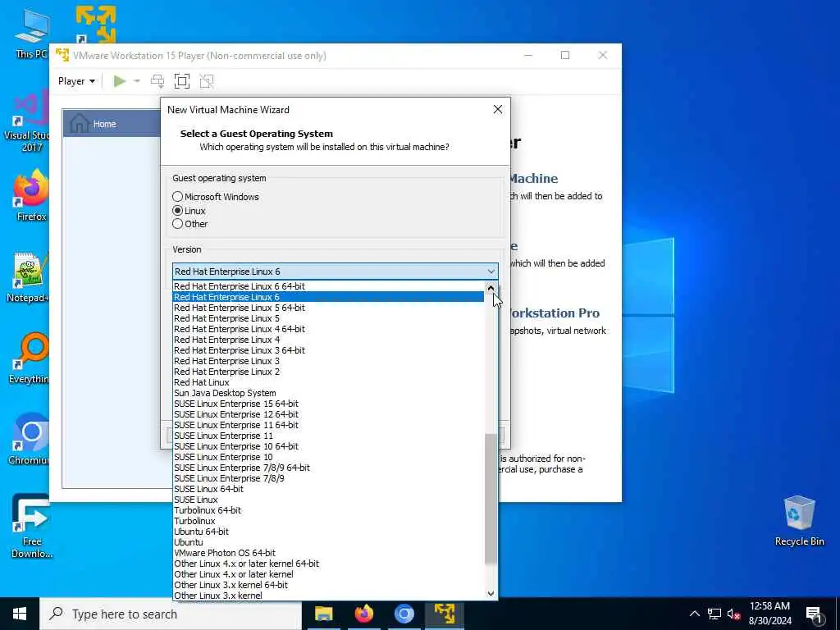Choose Red Hat Enterprise Linux 6 64-bit
840x630 pixels.
click(x=329, y=286)
